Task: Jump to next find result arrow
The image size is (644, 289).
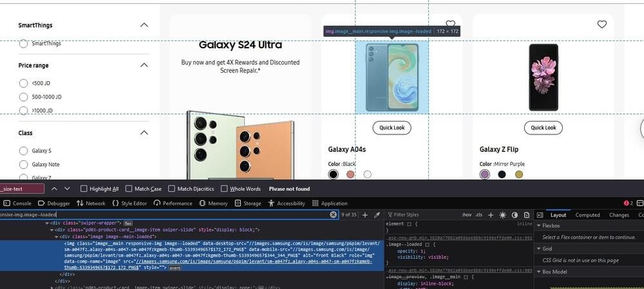Action: 67,189
